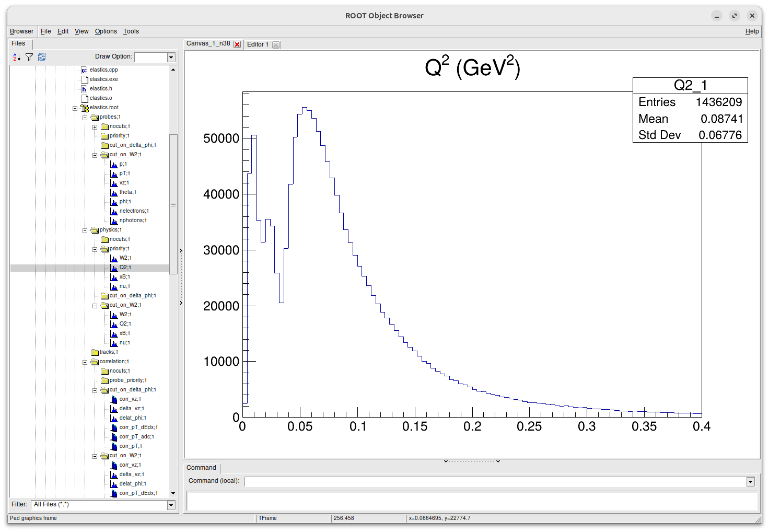Open the Options menu

(x=106, y=31)
